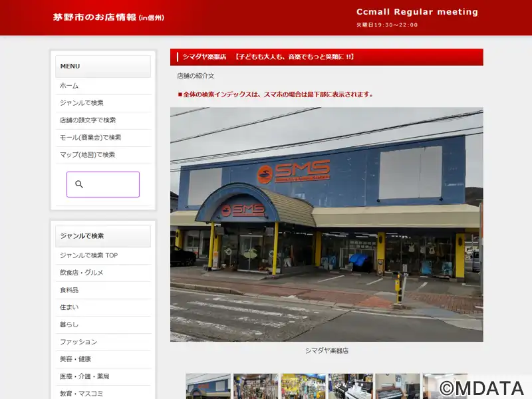Click the large SMS storefront photo
This screenshot has height=399, width=532.
point(327,224)
